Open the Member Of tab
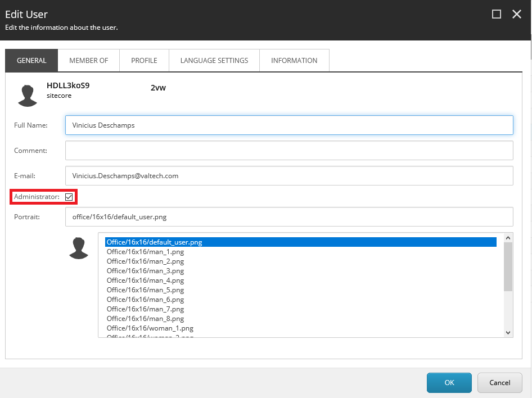The width and height of the screenshot is (532, 398). tap(88, 60)
